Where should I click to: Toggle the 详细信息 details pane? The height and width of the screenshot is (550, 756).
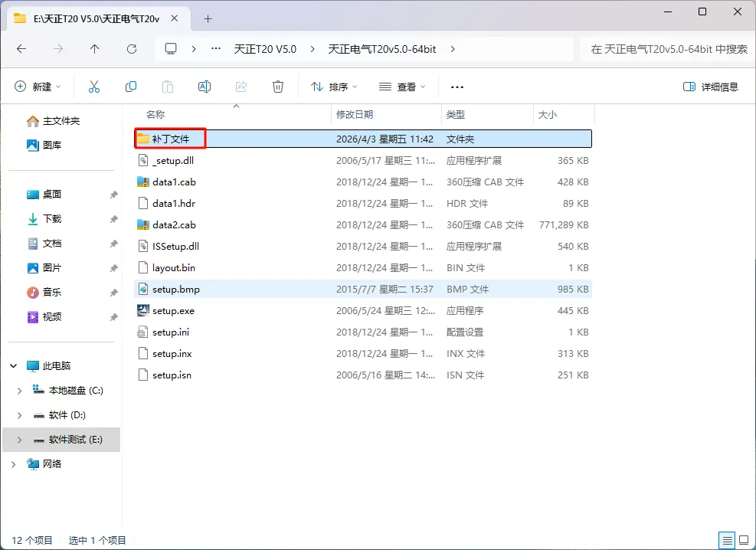coord(711,87)
